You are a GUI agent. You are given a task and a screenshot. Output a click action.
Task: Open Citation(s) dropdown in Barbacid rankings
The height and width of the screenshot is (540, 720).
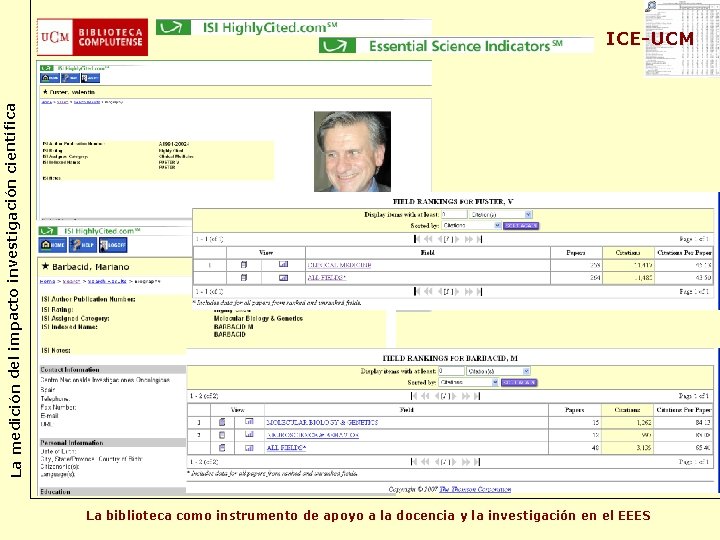[x=498, y=371]
